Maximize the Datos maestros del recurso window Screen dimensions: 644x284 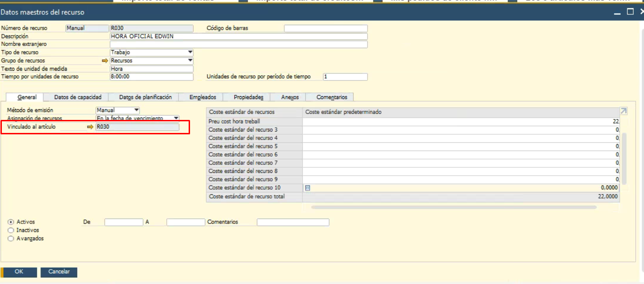click(x=630, y=12)
